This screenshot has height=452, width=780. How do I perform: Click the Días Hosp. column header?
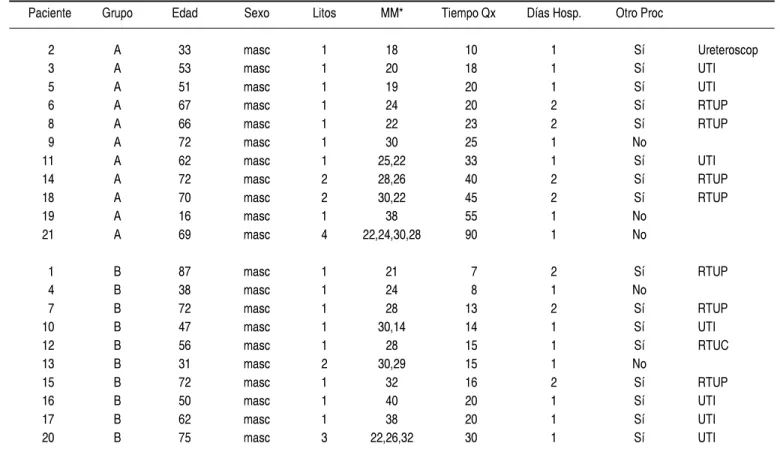(554, 13)
